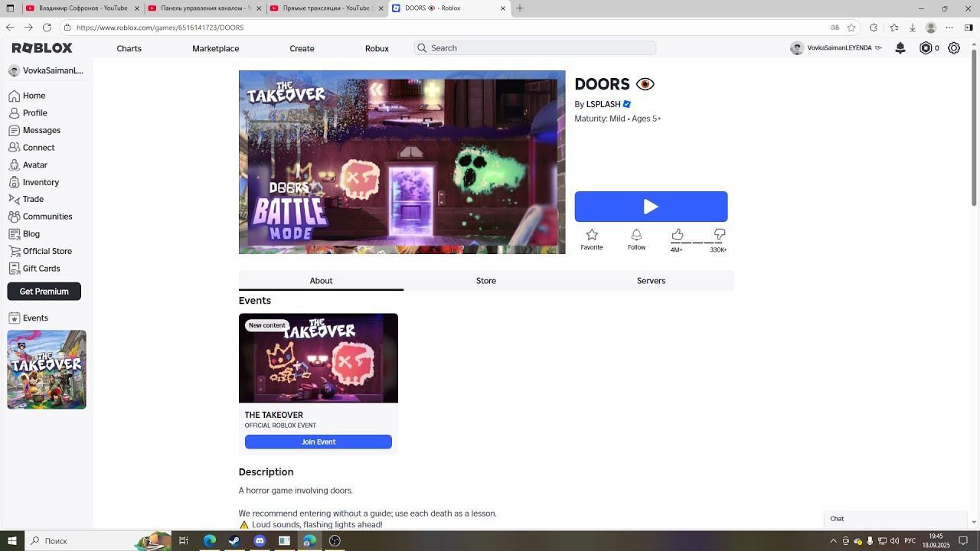
Task: Switch to the About tab
Action: tap(321, 281)
